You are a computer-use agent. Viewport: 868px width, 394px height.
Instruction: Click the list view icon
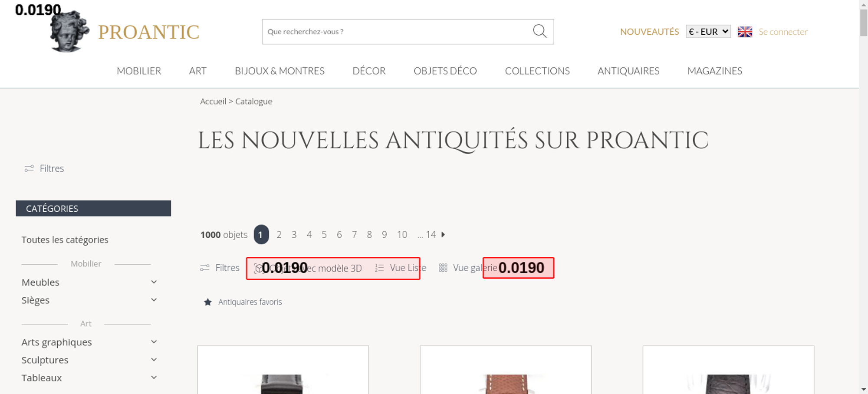[379, 268]
